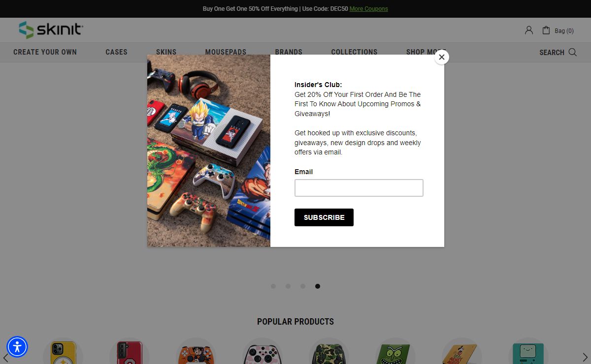The image size is (591, 364).
Task: Open the Mousepads menu
Action: point(226,52)
